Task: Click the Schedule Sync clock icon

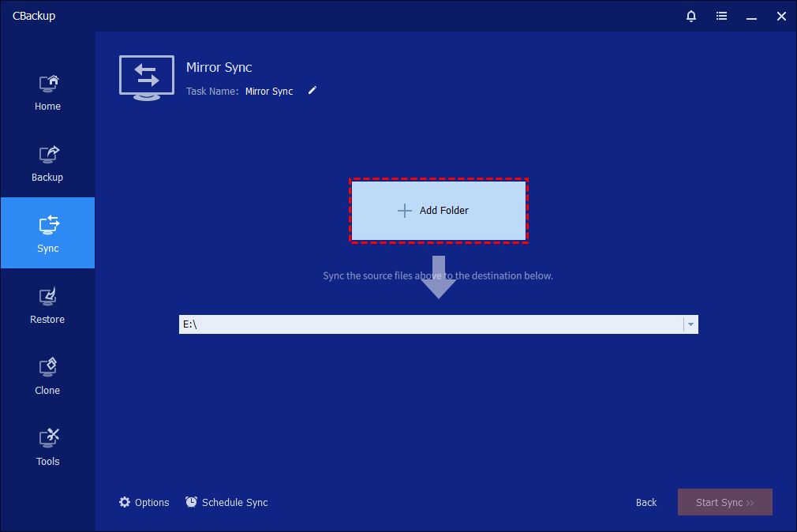Action: click(x=192, y=502)
